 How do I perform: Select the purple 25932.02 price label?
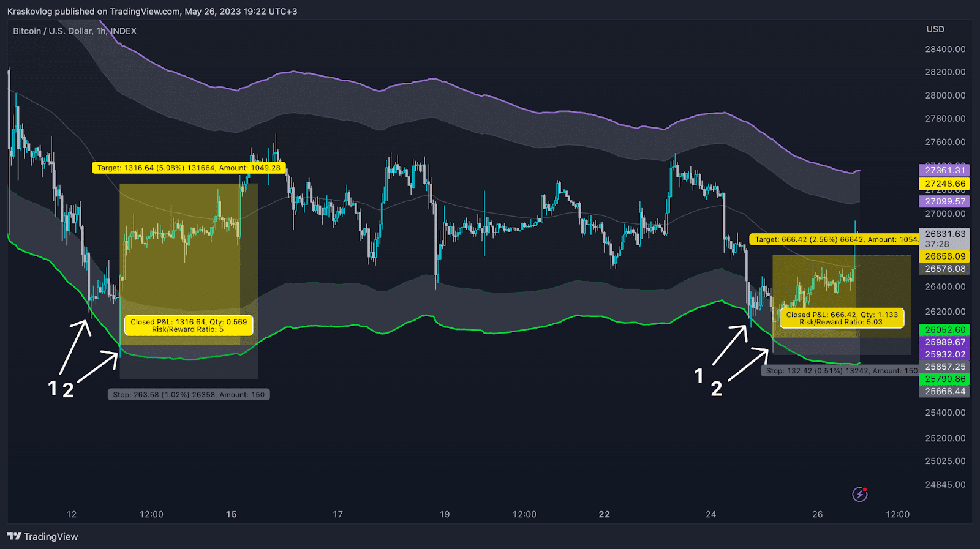click(x=944, y=354)
